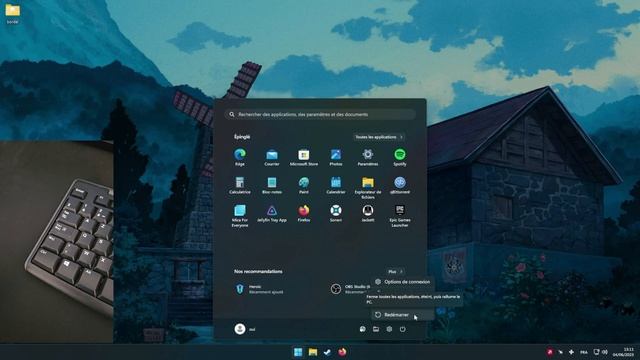Screen dimensions: 640x360
Task: Open the Images shortcut in Start footer
Action: pos(362,329)
